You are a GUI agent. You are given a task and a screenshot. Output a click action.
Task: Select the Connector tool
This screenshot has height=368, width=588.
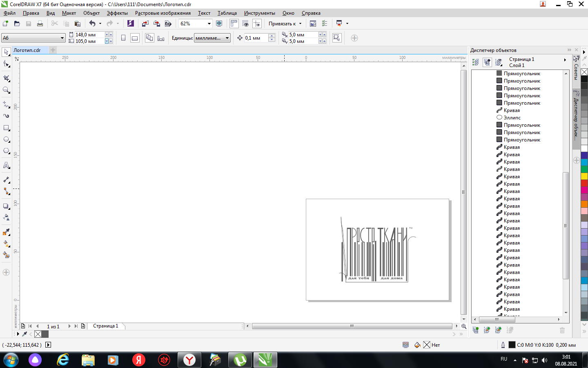[x=6, y=191]
